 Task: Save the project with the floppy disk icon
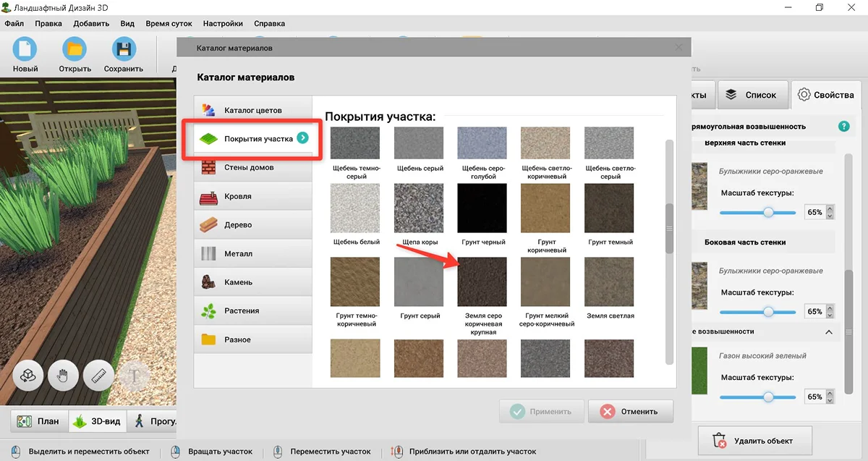(124, 49)
